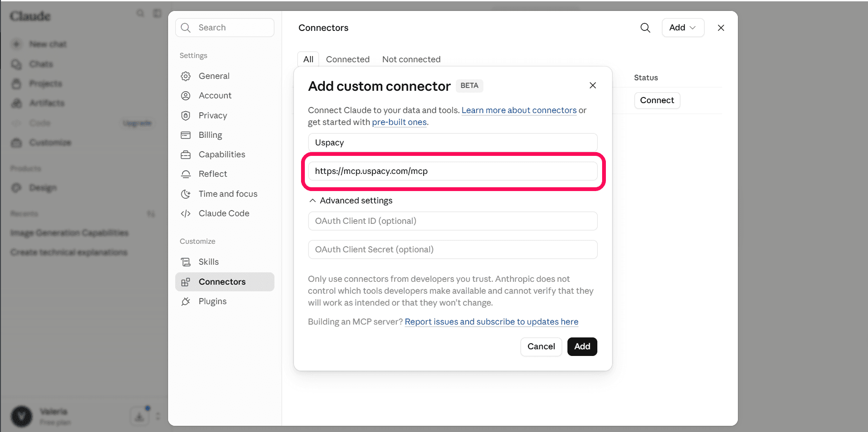Viewport: 868px width, 432px height.
Task: Switch to the Connected tab
Action: tap(348, 59)
